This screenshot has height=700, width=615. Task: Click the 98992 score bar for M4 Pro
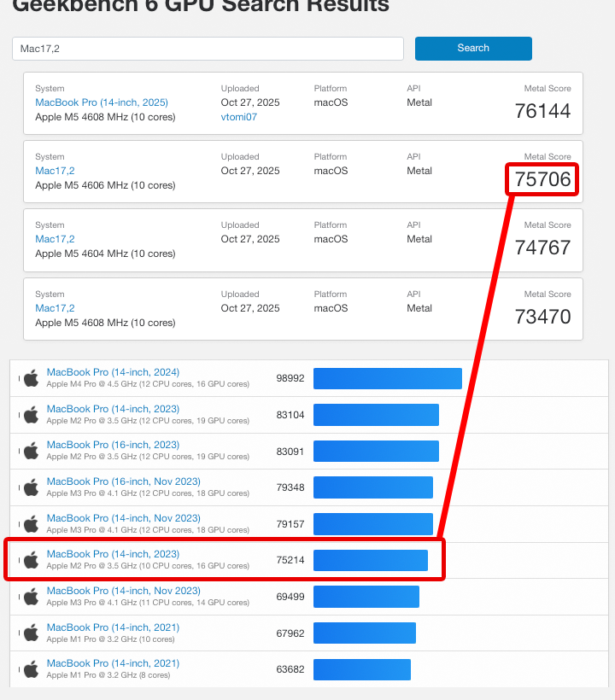tap(387, 378)
